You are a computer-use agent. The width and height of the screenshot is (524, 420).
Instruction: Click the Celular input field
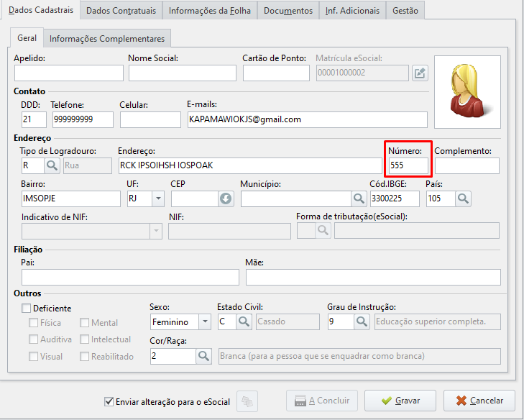pos(151,119)
